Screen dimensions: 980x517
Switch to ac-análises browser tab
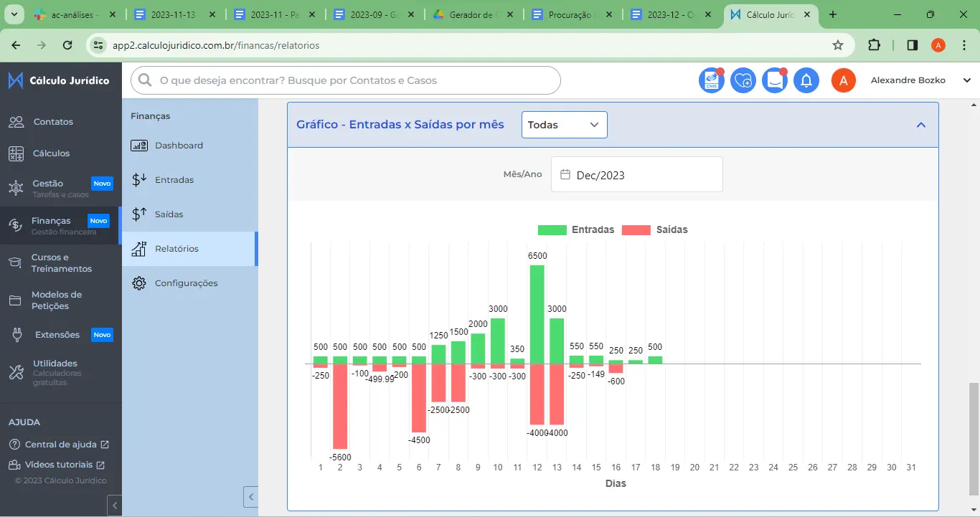75,14
